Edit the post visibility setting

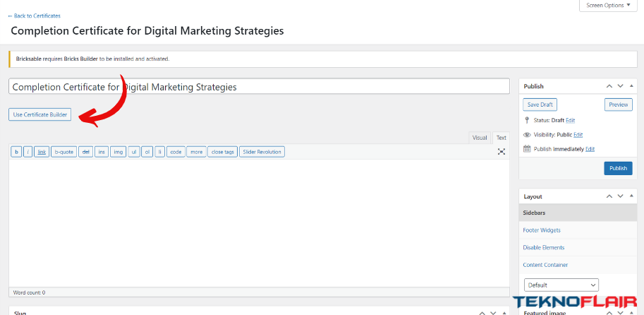coord(578,135)
